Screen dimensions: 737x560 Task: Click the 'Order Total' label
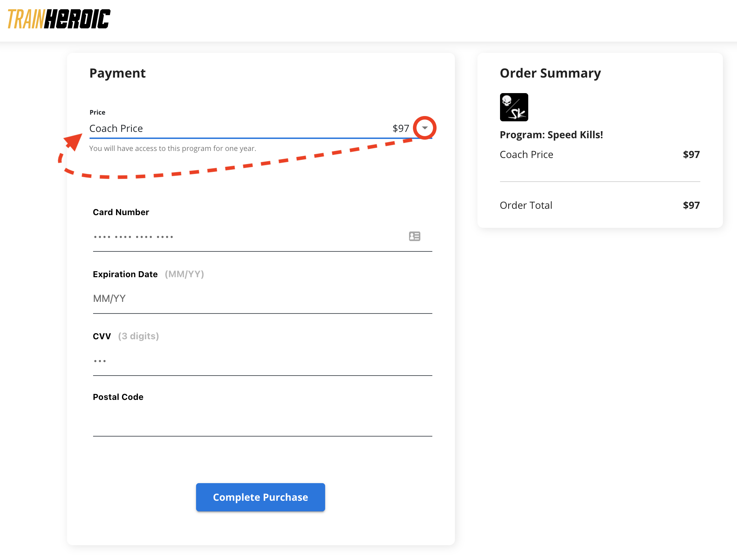526,205
